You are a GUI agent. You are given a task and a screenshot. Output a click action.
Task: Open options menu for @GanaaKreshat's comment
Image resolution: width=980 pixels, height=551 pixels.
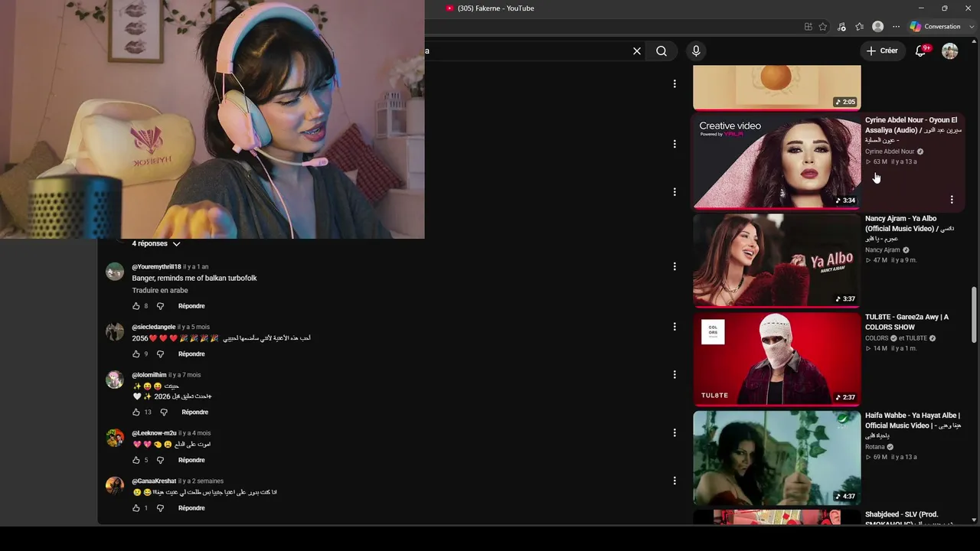coord(675,481)
